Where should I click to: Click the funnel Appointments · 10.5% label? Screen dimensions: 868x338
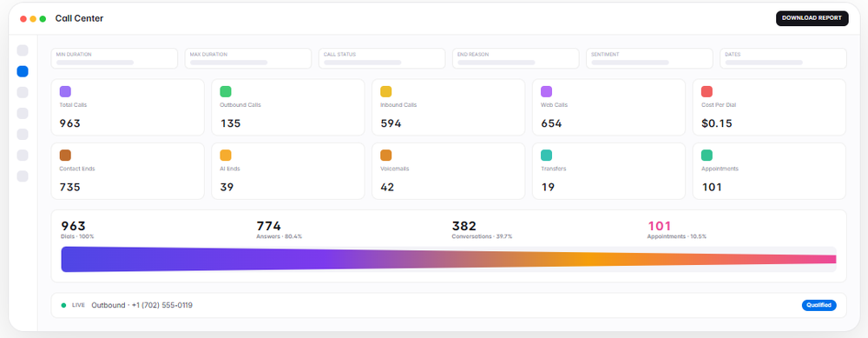[x=676, y=236]
